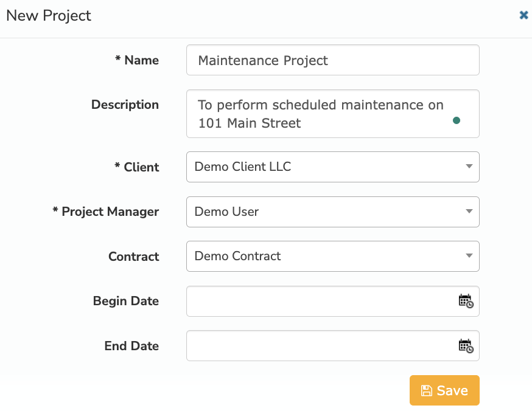The height and width of the screenshot is (411, 532).
Task: Open the Demo User selection box
Action: click(x=332, y=212)
